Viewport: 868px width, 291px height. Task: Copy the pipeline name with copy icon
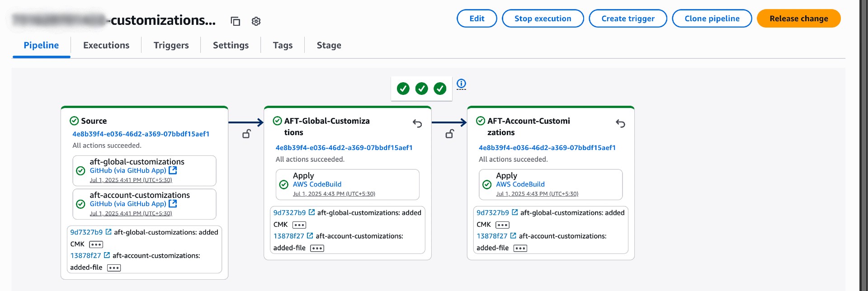click(x=235, y=21)
